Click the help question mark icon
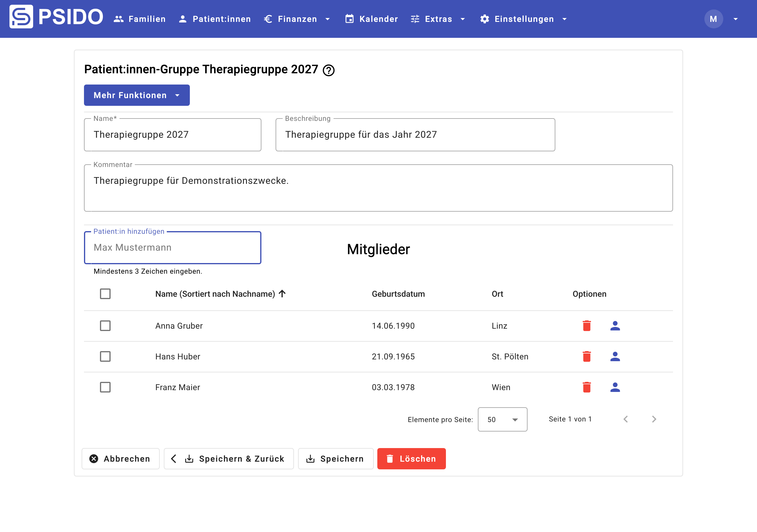757x532 pixels. click(x=329, y=70)
